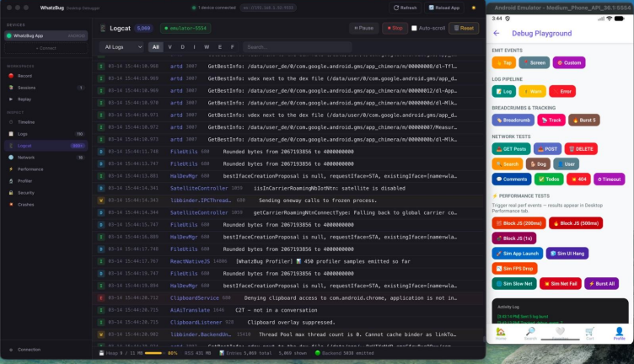Select WhatzBug App device
The height and width of the screenshot is (364, 634).
coord(46,36)
